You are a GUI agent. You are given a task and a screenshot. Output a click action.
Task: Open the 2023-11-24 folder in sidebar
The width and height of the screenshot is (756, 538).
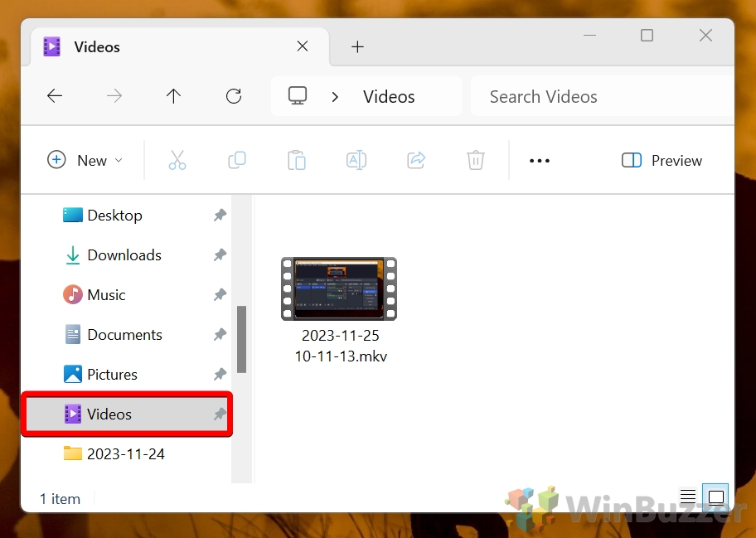(114, 453)
